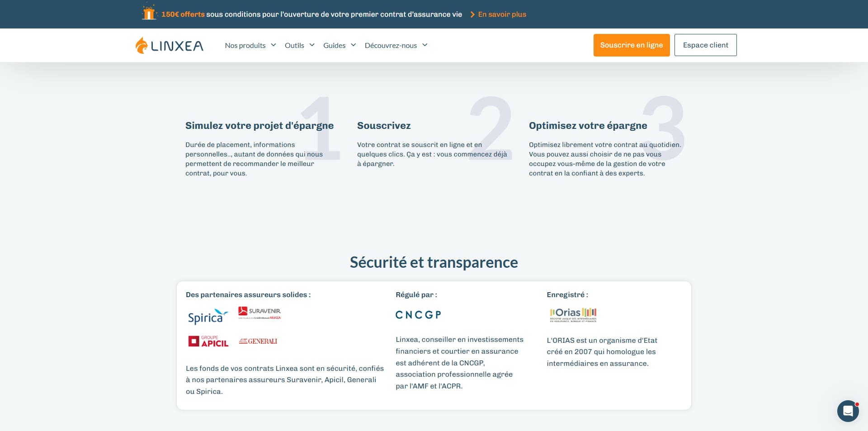
Task: Open the Espace client area
Action: (x=706, y=45)
